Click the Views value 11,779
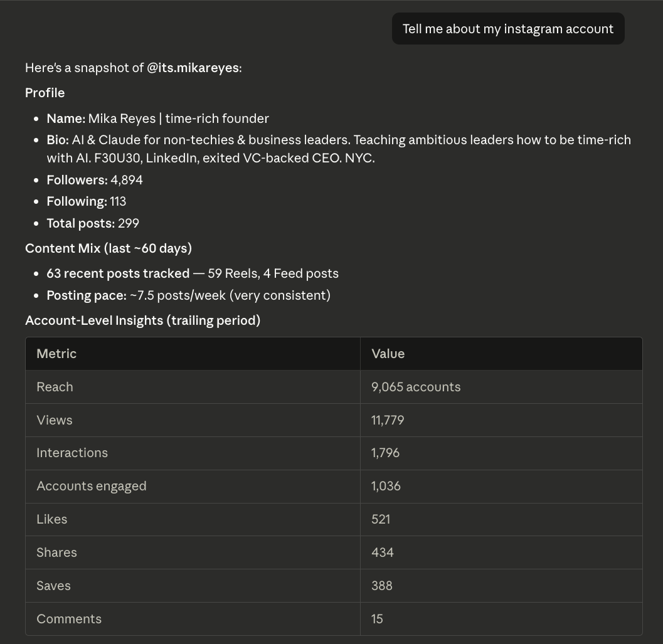The height and width of the screenshot is (644, 663). pos(388,420)
